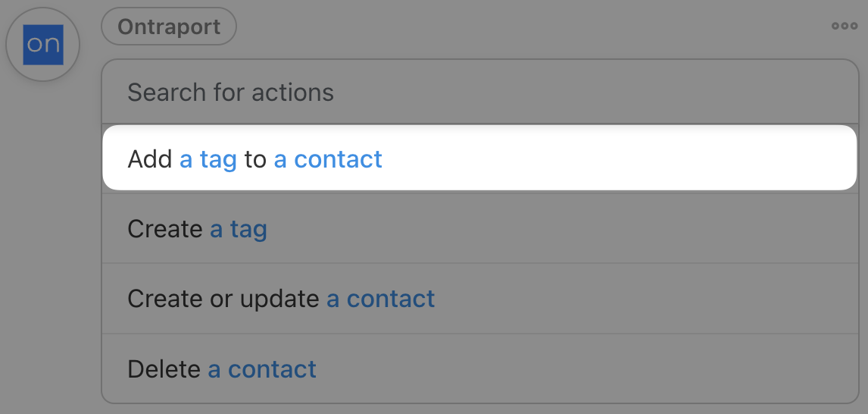Viewport: 868px width, 414px height.
Task: Click the word "Delete" in the last action
Action: (x=164, y=369)
